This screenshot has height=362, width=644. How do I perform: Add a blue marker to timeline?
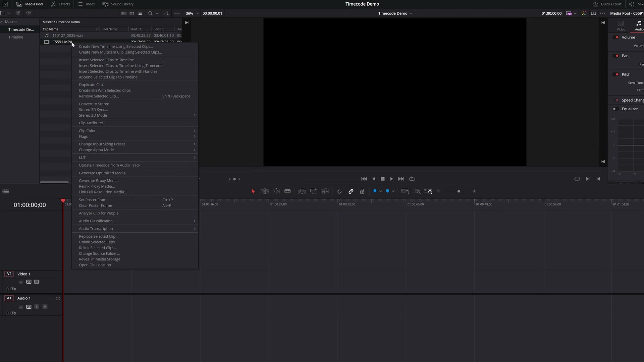(x=387, y=191)
